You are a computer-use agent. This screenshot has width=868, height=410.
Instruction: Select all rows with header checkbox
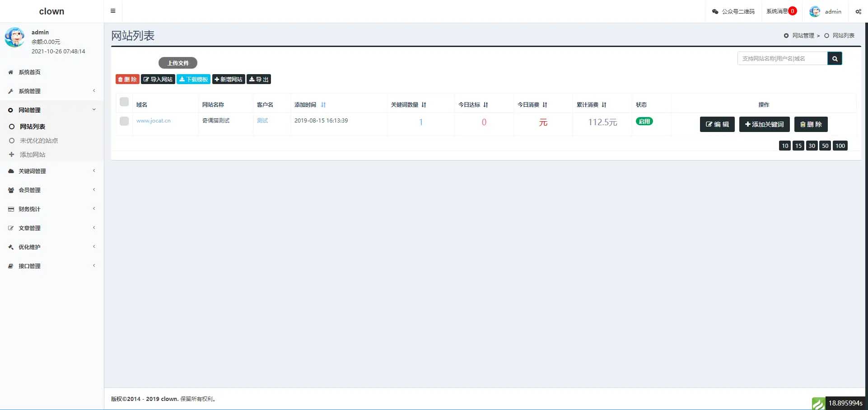124,102
